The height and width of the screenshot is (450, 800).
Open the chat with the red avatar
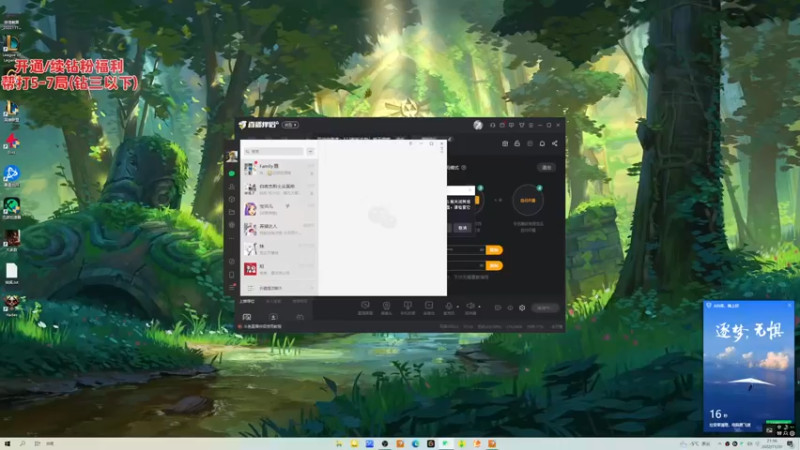(x=279, y=269)
